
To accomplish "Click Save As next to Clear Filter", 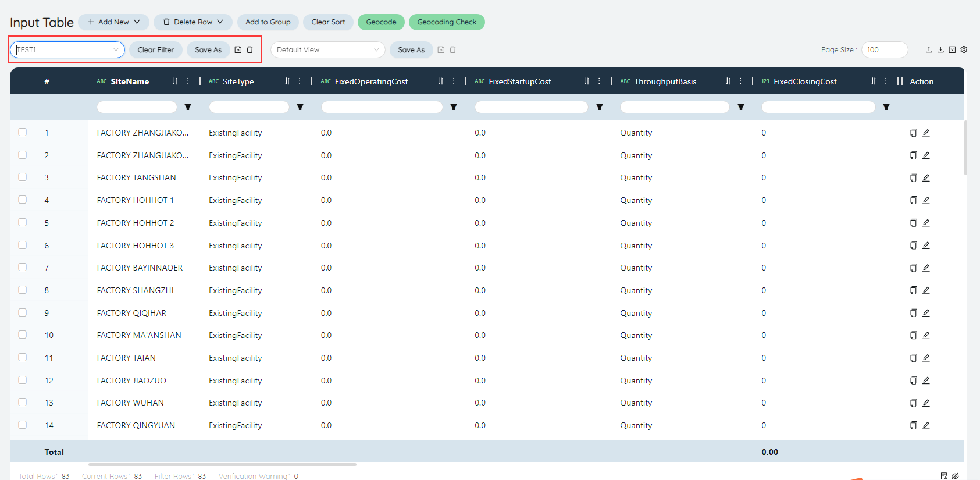I will [208, 50].
